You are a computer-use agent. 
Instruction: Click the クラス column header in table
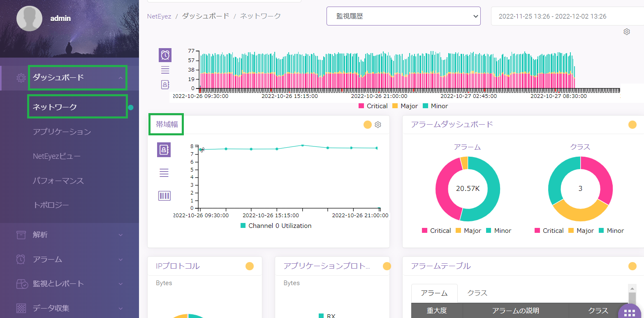tap(598, 311)
